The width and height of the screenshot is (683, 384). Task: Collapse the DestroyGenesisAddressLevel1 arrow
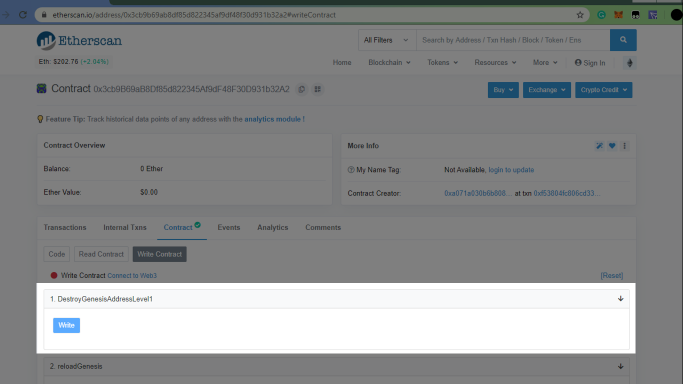620,299
